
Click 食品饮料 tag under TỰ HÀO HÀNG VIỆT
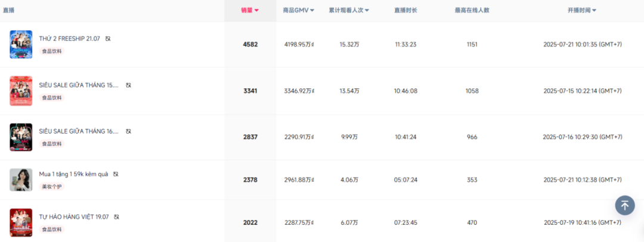click(52, 229)
